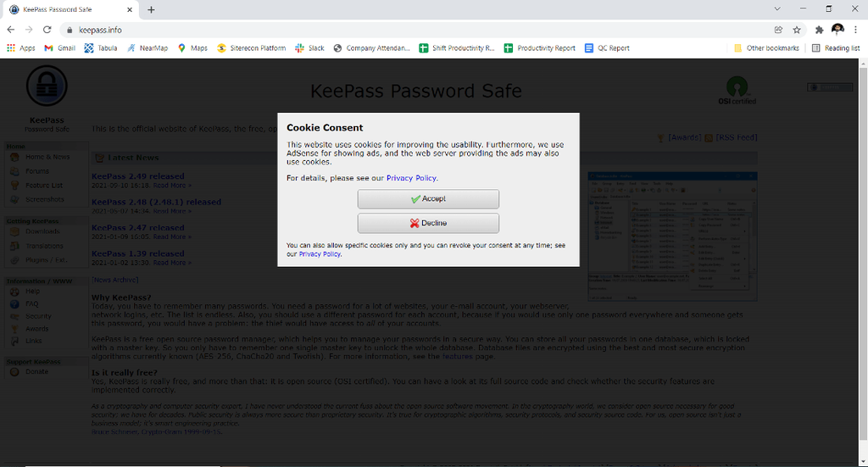This screenshot has height=467, width=868.
Task: Open the Company Attendan... bookmark
Action: click(372, 48)
